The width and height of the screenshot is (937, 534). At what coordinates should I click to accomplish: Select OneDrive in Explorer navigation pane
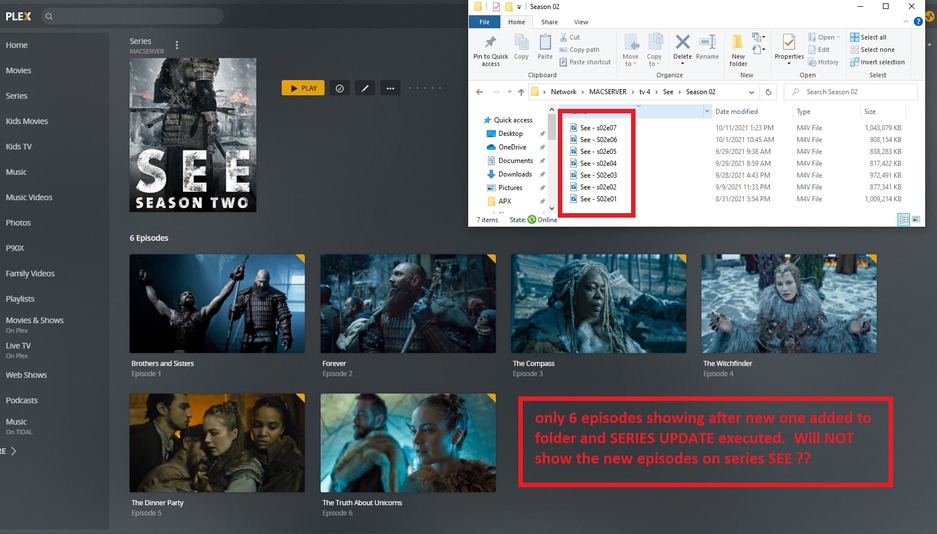(x=506, y=147)
